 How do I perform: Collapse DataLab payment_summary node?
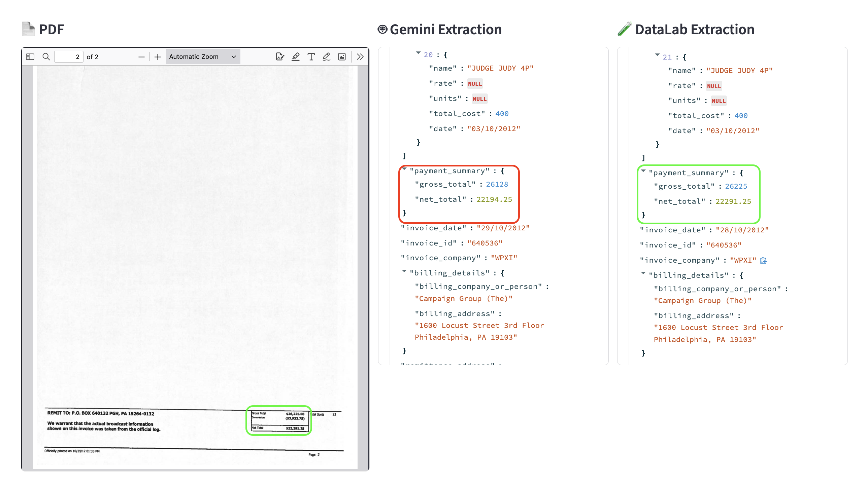point(643,170)
